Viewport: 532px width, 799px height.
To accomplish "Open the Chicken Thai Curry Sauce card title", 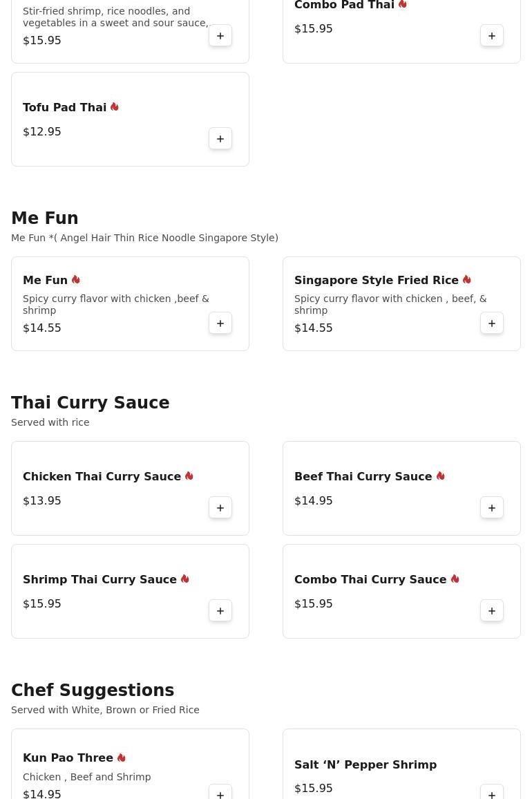I will point(102,476).
